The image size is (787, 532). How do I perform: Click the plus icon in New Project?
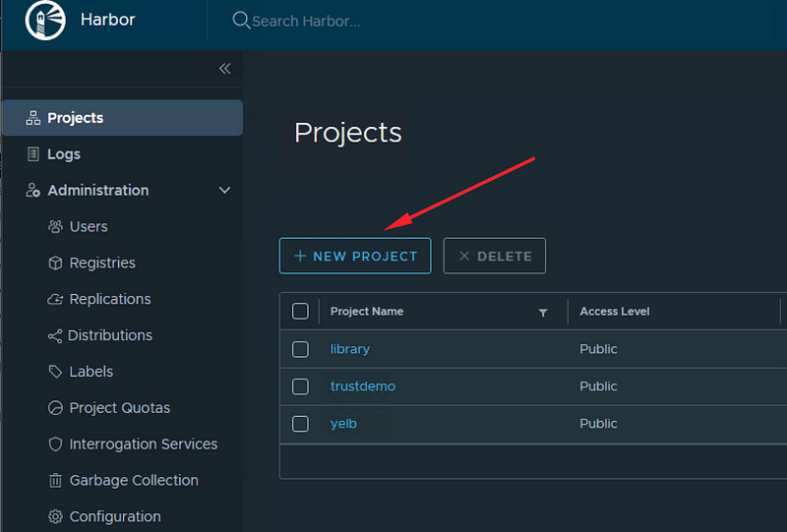point(300,256)
